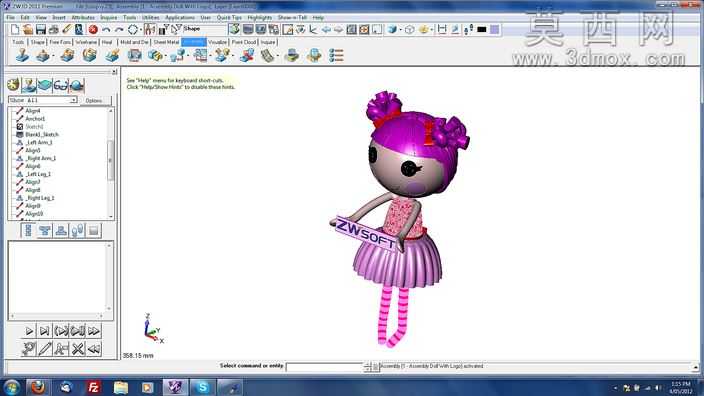Switch to the Free Form ribbon tab

pyautogui.click(x=60, y=42)
